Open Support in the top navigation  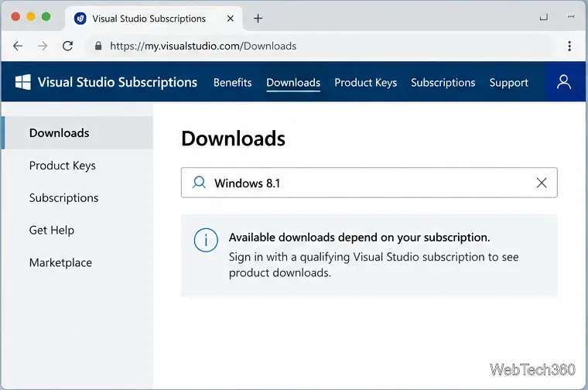(x=508, y=83)
